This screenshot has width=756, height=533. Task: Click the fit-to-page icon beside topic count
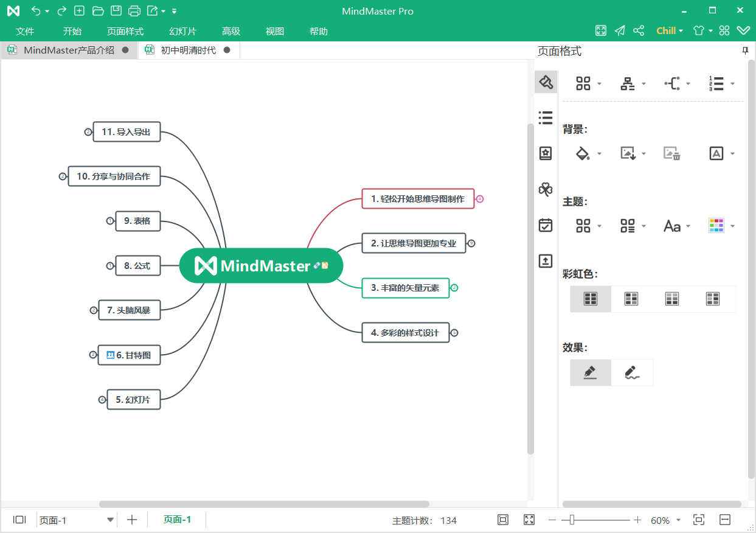tap(503, 520)
